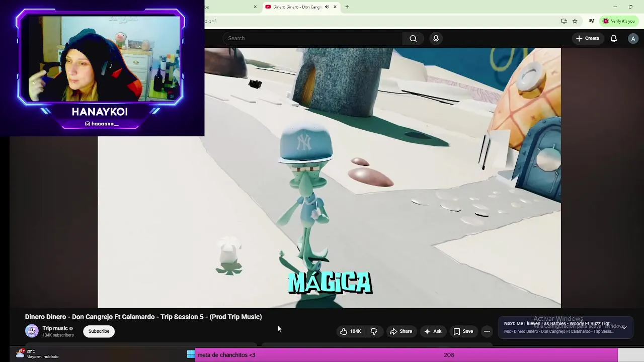Click the video title Dinero Dinero text

(143, 317)
